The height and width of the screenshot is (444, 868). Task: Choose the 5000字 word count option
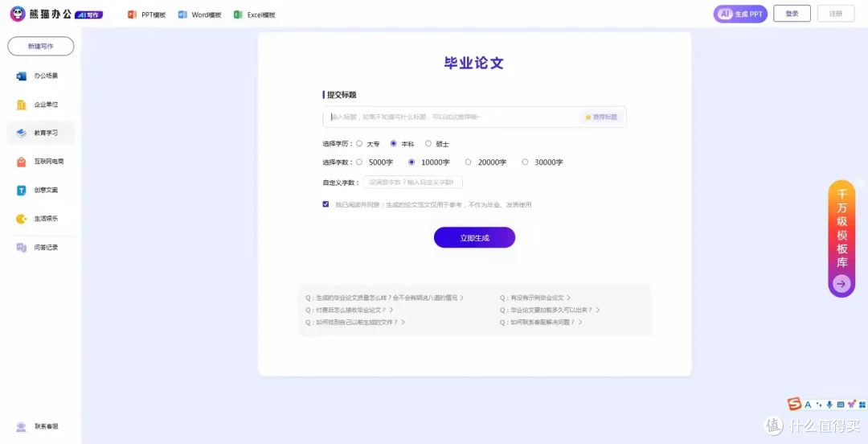pos(358,162)
